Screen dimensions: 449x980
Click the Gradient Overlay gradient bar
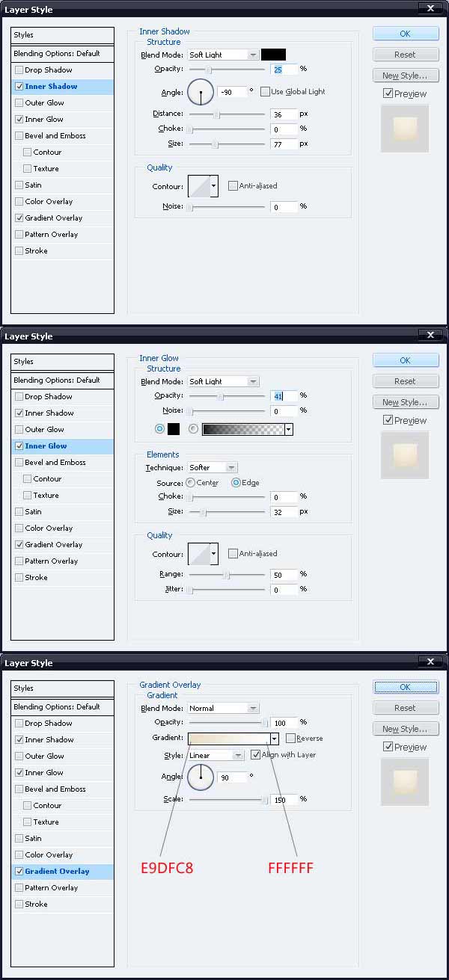click(x=229, y=739)
